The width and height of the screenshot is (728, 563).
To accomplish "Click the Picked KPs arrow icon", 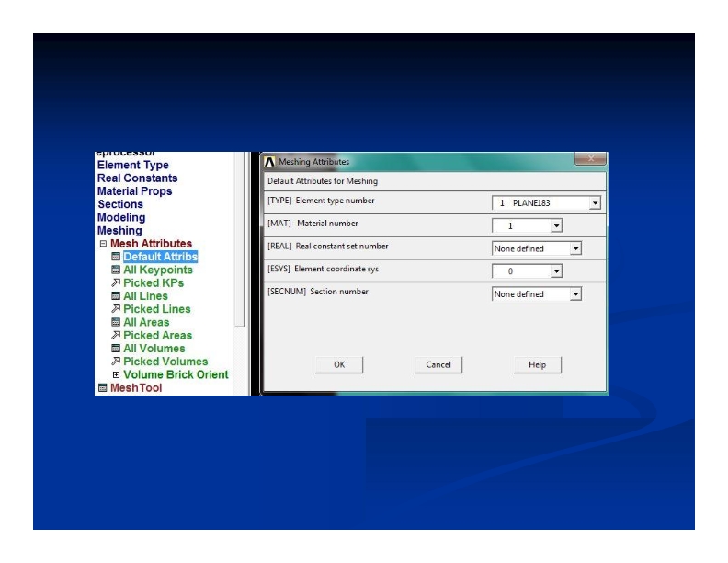I will 116,282.
